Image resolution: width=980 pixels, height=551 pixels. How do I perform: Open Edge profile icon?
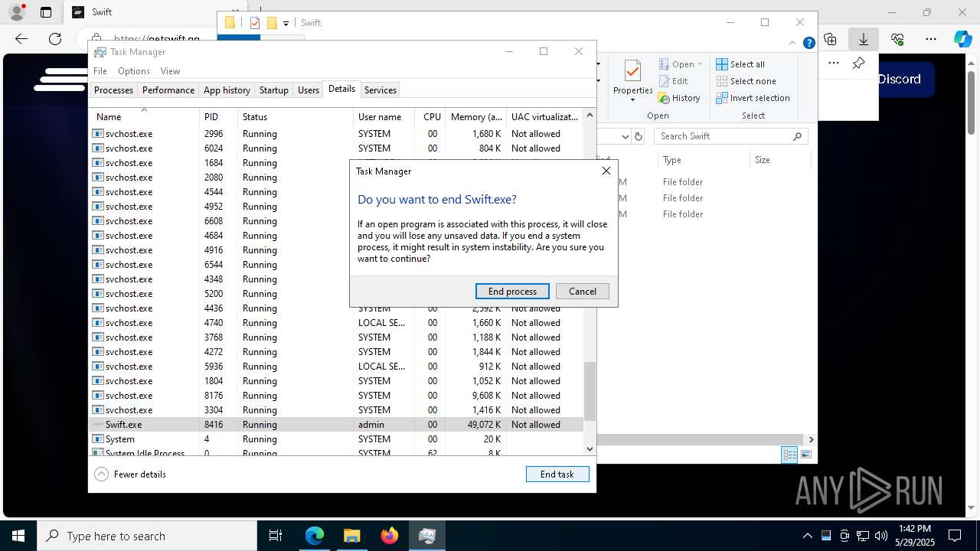click(x=17, y=12)
